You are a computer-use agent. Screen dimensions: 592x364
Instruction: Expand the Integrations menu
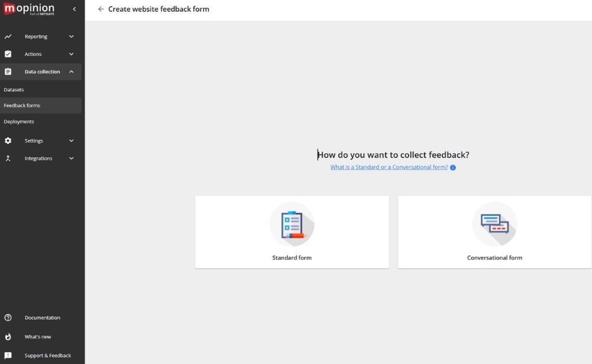(71, 158)
